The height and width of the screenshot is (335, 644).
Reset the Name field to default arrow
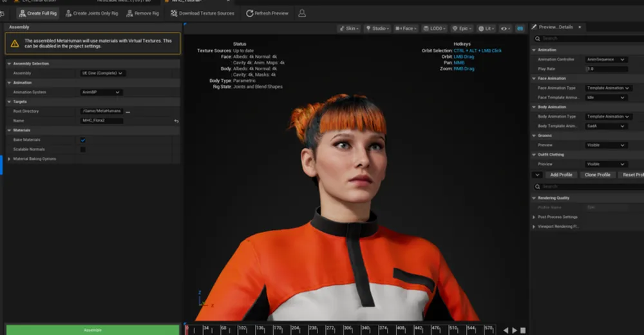point(176,121)
